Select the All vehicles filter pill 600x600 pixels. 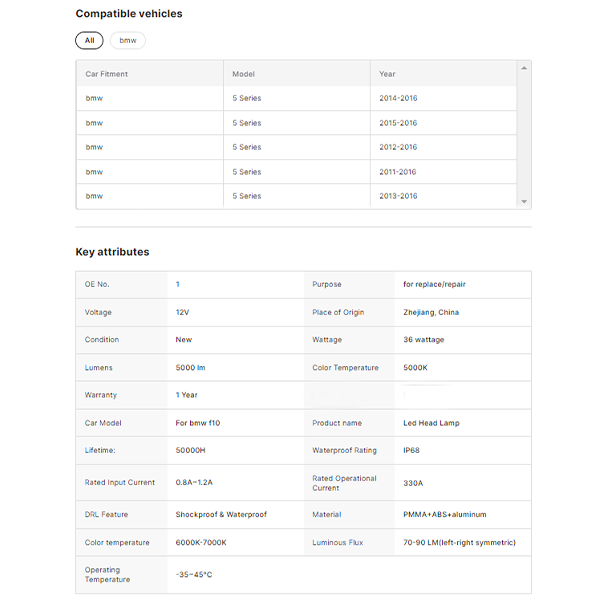coord(89,40)
